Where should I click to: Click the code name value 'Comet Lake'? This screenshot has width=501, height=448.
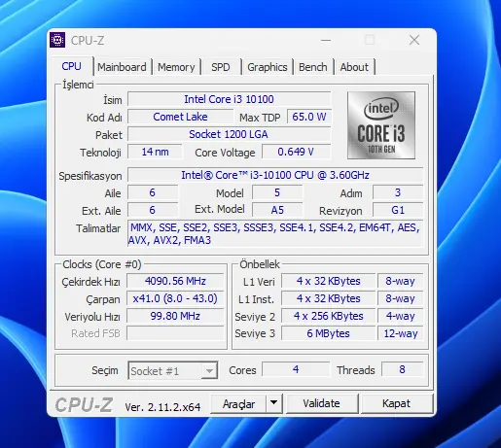(x=180, y=117)
